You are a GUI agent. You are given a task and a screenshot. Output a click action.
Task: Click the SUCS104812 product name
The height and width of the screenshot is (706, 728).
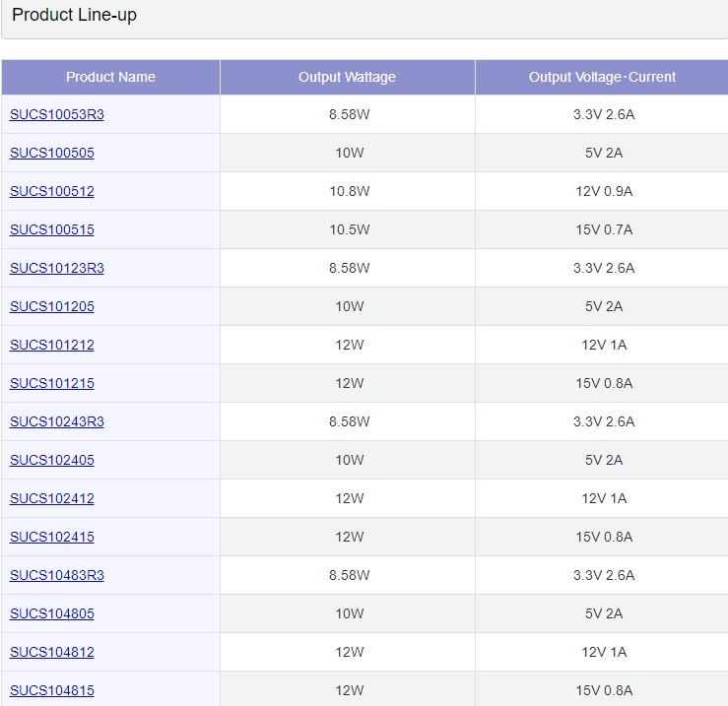pos(52,652)
